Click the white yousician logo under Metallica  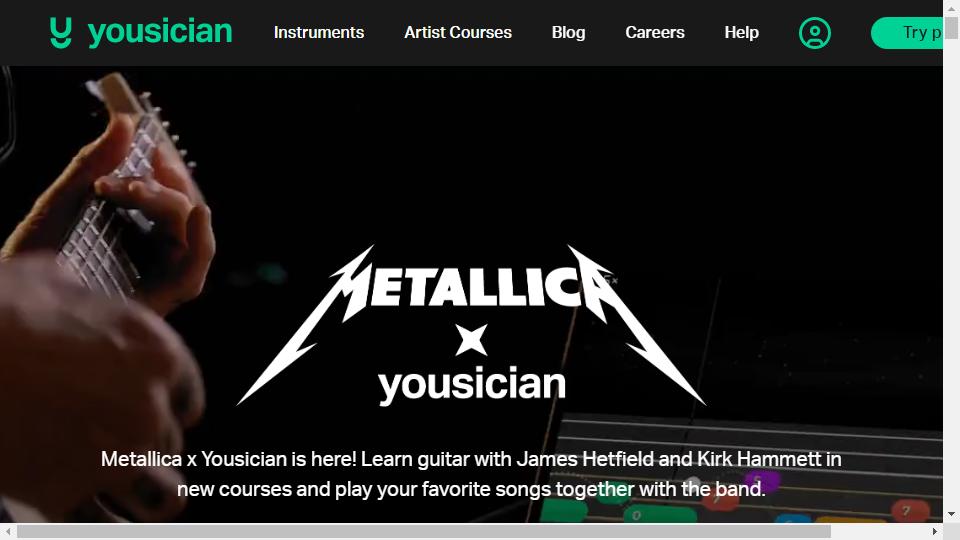click(x=471, y=386)
